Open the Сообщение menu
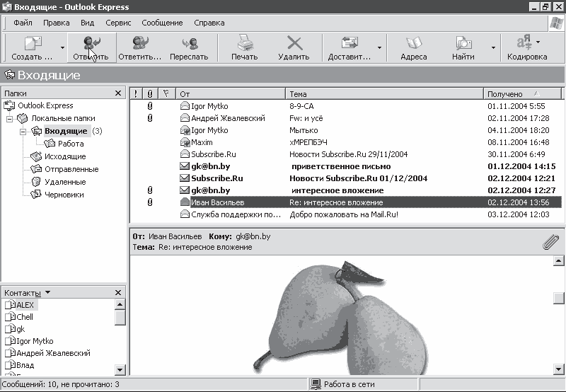The height and width of the screenshot is (392, 566). (x=162, y=23)
